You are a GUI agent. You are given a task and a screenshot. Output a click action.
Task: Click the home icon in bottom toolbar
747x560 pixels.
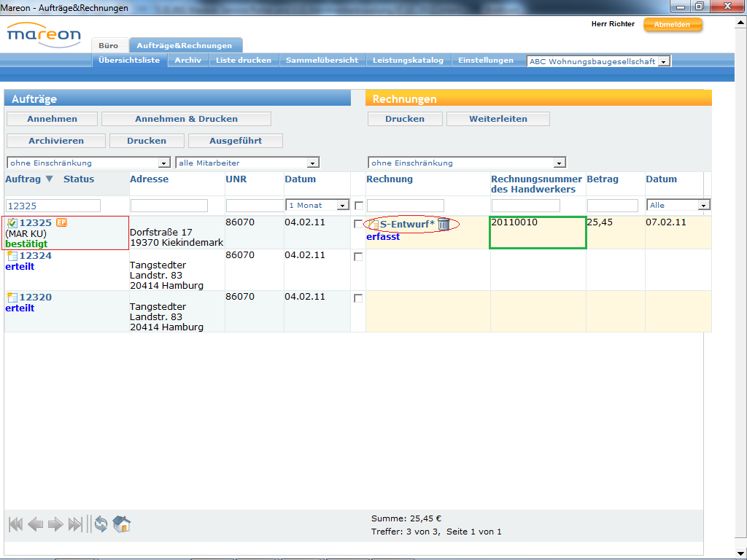coord(122,524)
